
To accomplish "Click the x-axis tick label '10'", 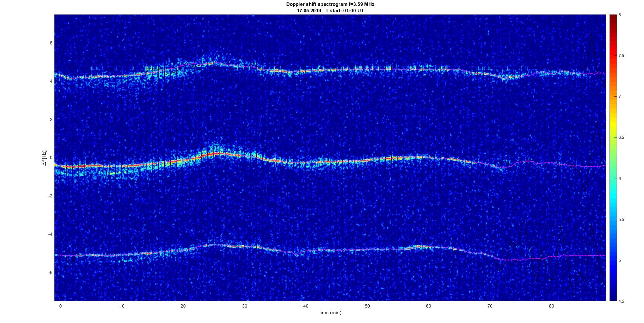I will pos(122,306).
